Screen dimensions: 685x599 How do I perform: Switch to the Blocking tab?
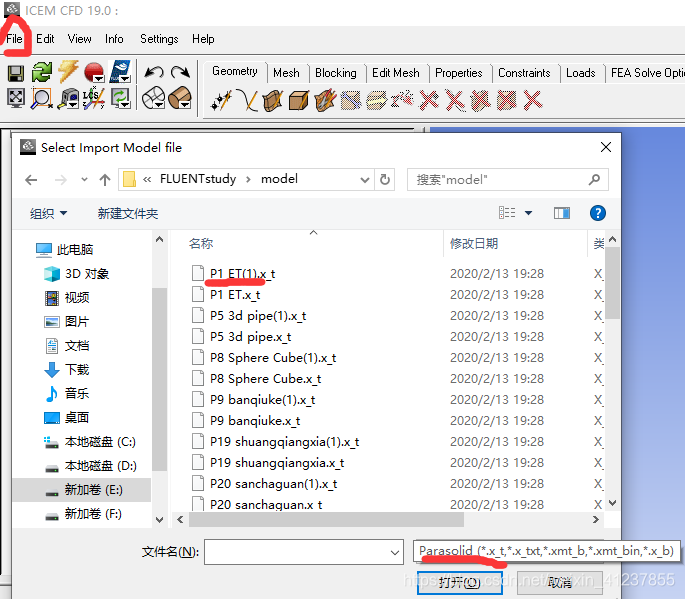pyautogui.click(x=336, y=73)
